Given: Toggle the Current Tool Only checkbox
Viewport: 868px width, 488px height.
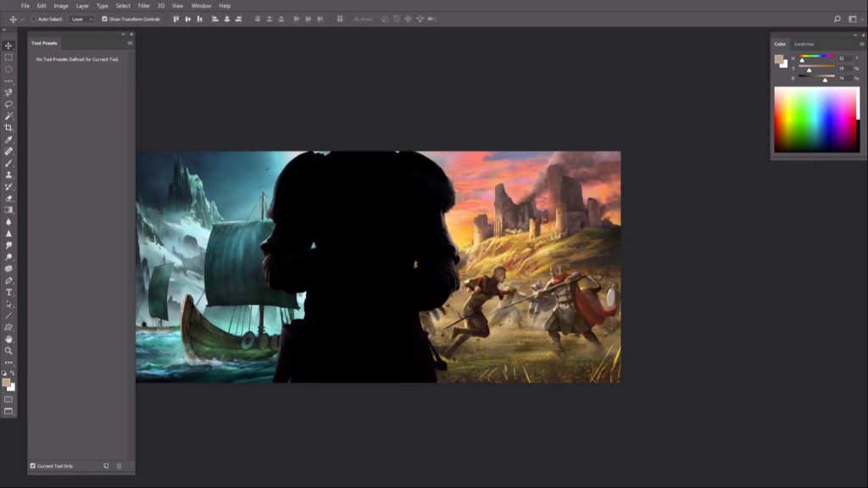Looking at the screenshot, I should coord(33,466).
